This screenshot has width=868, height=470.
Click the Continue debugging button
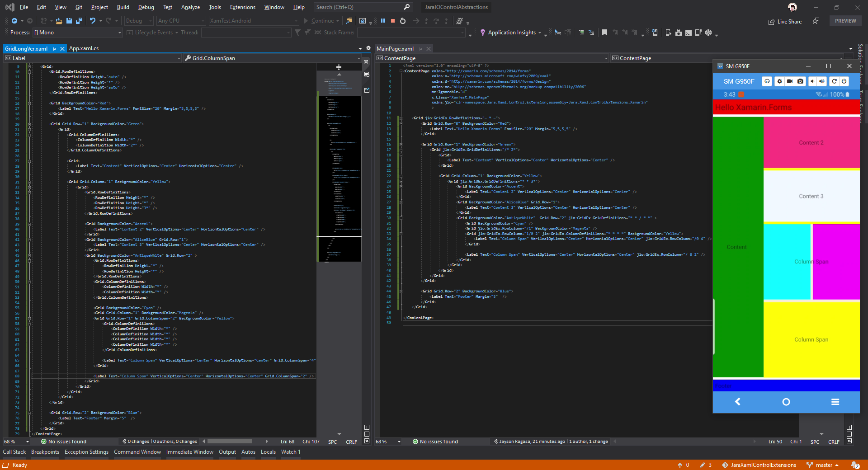tap(319, 21)
